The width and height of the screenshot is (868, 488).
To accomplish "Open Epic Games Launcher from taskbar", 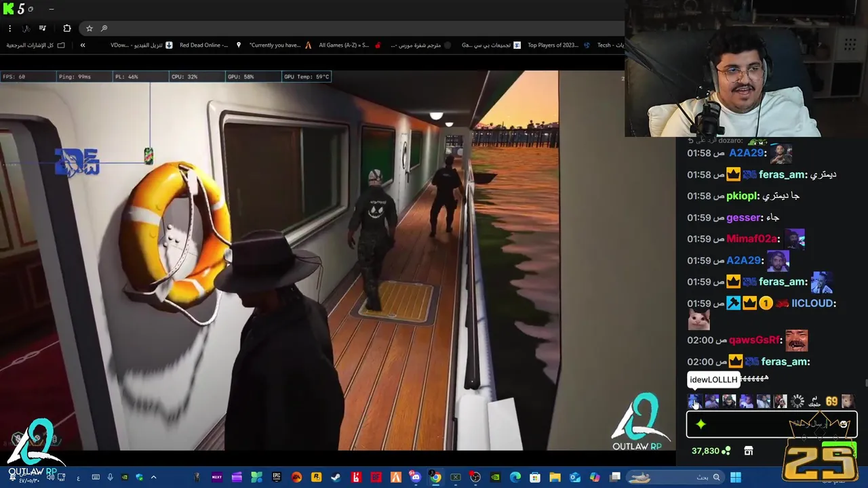I will 277,477.
